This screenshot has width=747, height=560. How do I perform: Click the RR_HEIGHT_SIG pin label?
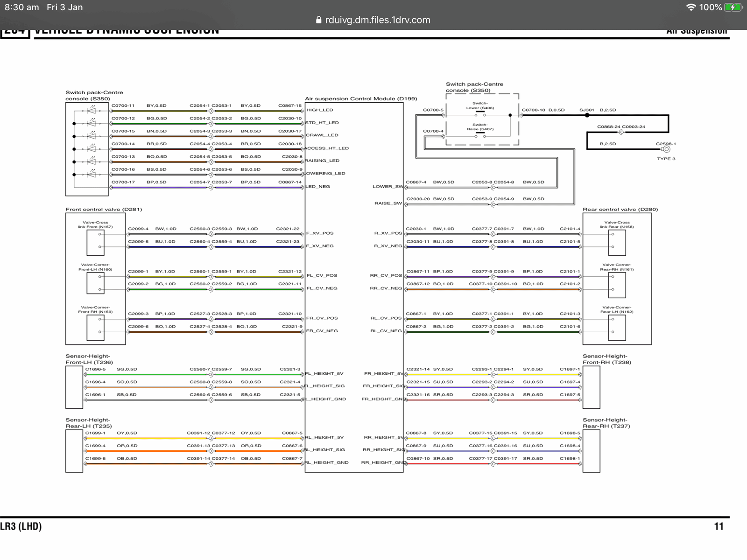(x=384, y=450)
